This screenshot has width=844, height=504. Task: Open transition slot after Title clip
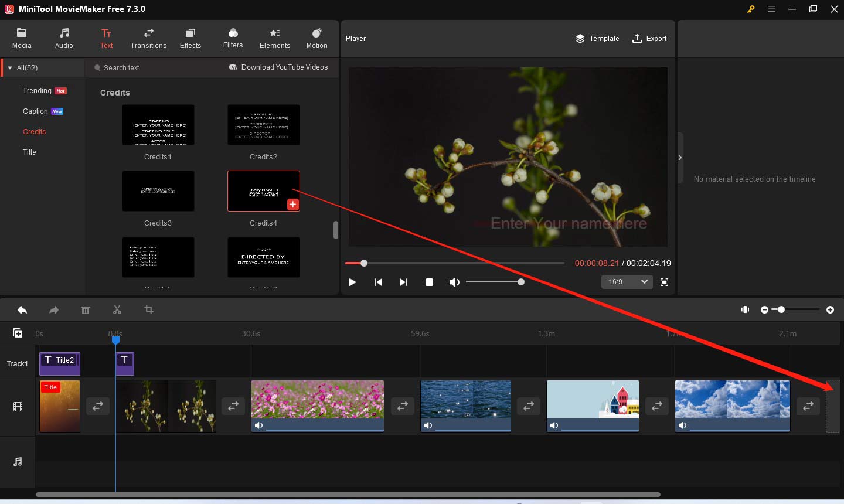pyautogui.click(x=98, y=406)
